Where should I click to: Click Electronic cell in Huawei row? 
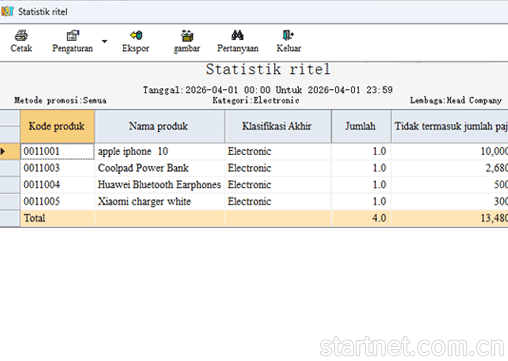pyautogui.click(x=278, y=185)
